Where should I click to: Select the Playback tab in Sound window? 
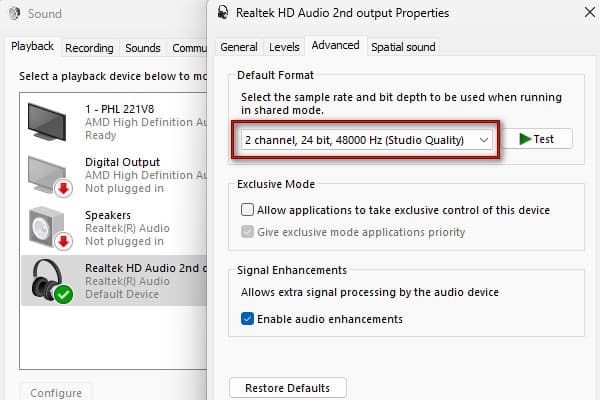pyautogui.click(x=33, y=46)
